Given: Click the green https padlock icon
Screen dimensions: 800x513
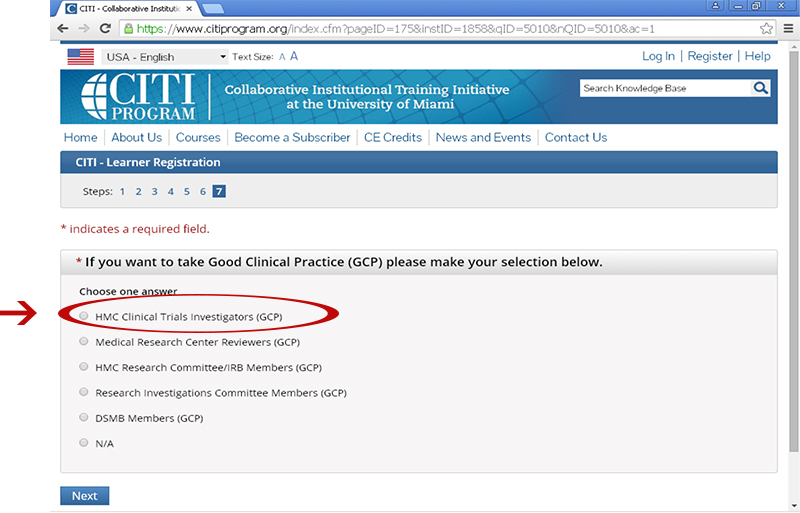Looking at the screenshot, I should (x=129, y=29).
